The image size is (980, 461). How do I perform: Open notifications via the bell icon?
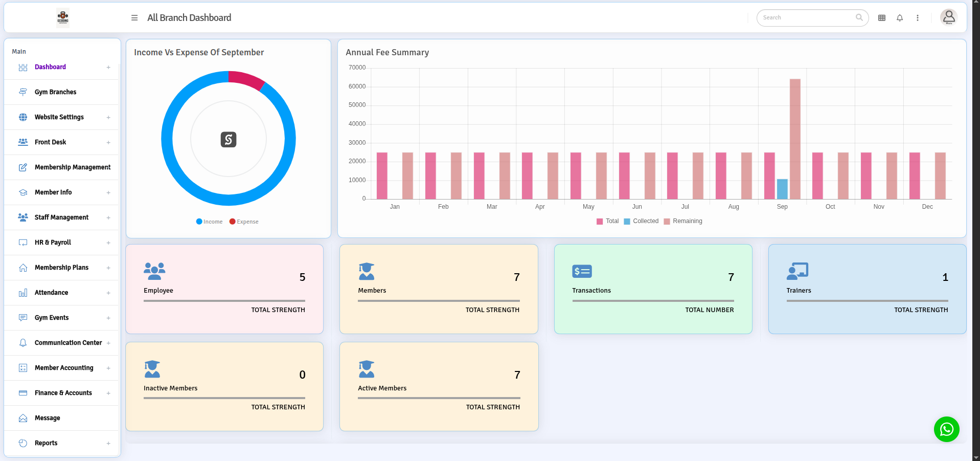[x=899, y=17]
